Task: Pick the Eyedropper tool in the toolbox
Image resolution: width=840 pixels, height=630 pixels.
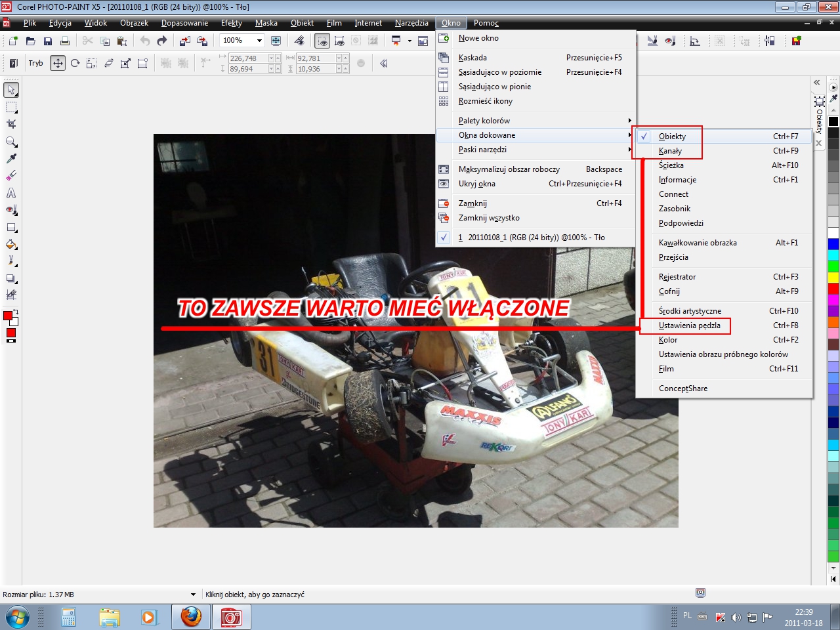Action: [11, 159]
